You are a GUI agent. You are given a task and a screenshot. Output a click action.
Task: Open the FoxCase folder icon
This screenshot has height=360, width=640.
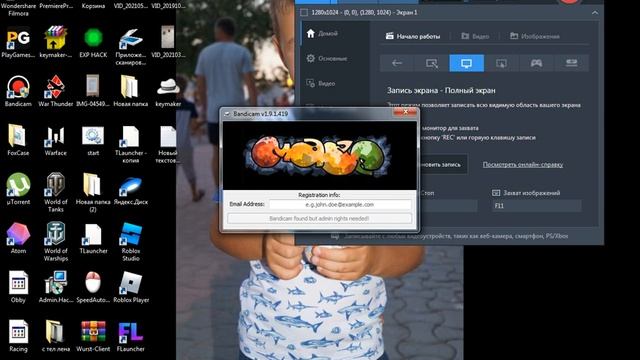point(17,136)
